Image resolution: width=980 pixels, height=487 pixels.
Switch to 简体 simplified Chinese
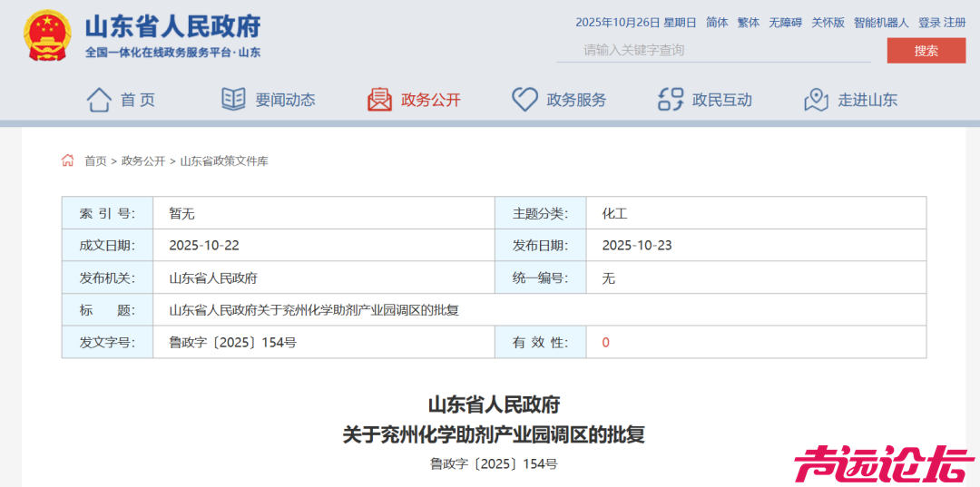[x=717, y=23]
